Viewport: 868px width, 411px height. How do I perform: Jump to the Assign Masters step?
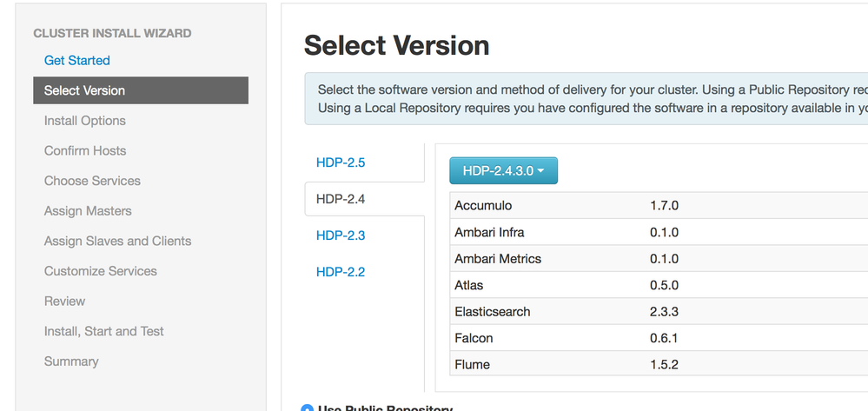coord(88,211)
